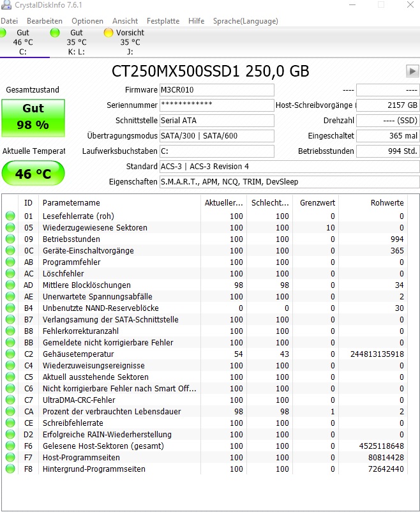Image resolution: width=420 pixels, height=512 pixels.
Task: Click the Rohwerte column header
Action: pos(373,203)
